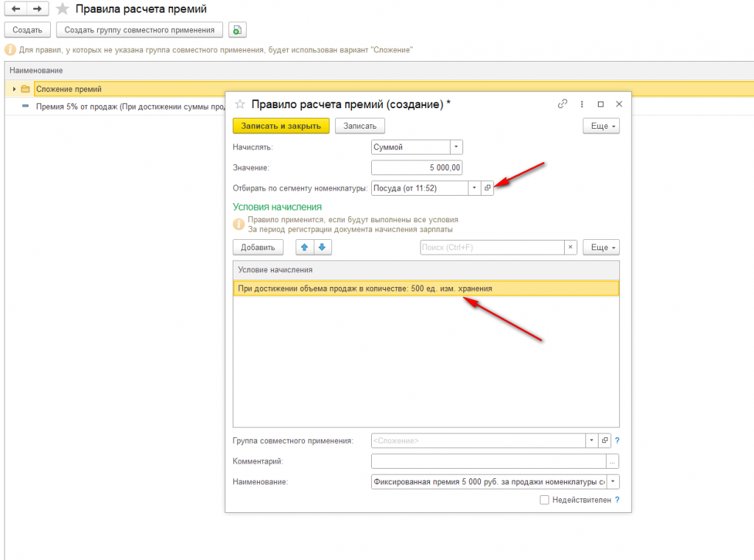The image size is (754, 560).
Task: Close the Правило расчета премий dialog
Action: coord(619,104)
